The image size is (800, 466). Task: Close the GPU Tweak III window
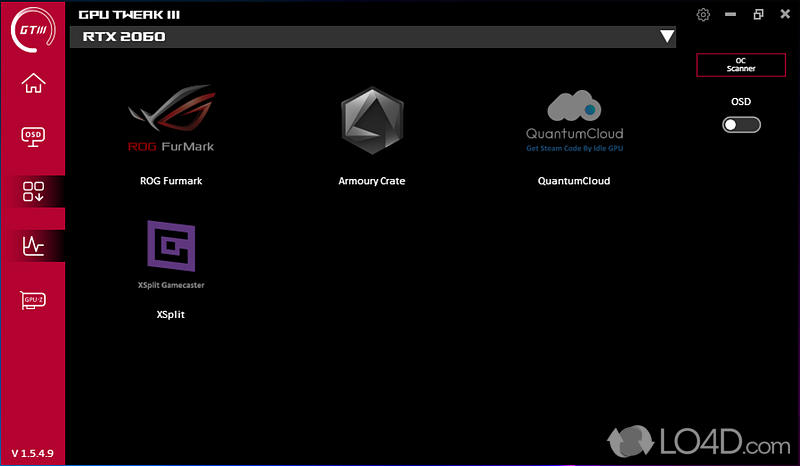[x=785, y=14]
